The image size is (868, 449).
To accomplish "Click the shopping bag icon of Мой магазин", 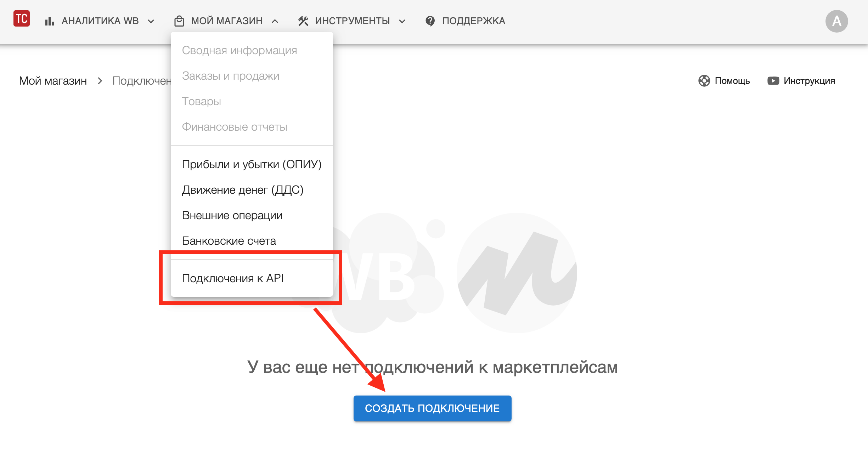I will point(179,21).
